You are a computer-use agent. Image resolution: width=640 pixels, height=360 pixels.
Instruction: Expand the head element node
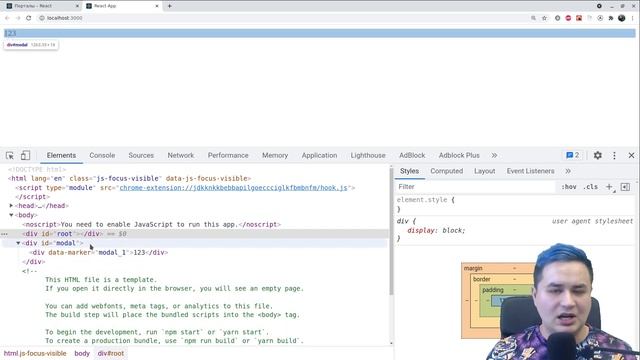pos(11,206)
